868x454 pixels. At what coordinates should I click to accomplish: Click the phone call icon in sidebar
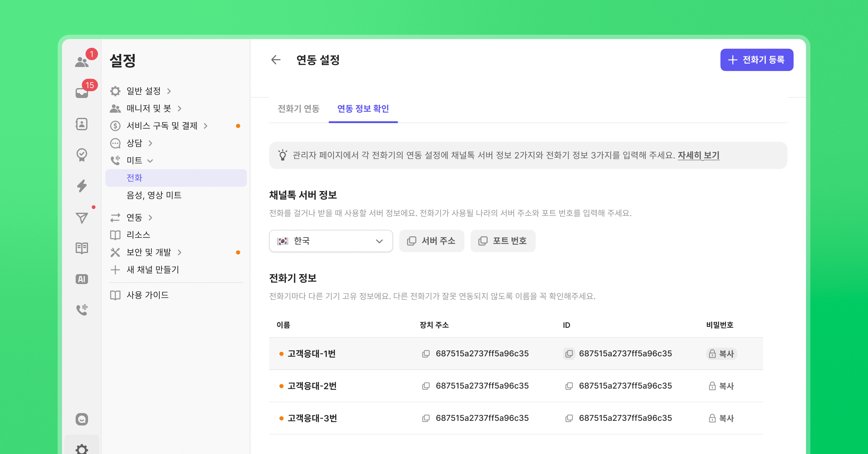82,309
